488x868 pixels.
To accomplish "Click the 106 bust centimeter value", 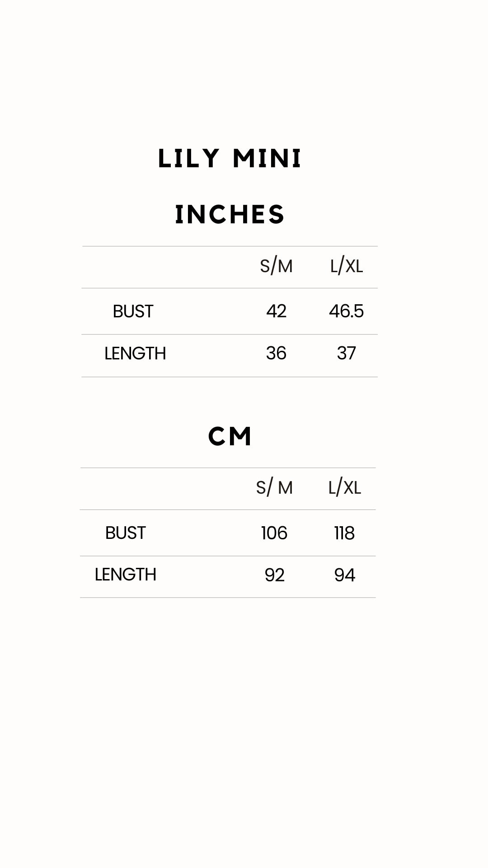I will [x=274, y=533].
